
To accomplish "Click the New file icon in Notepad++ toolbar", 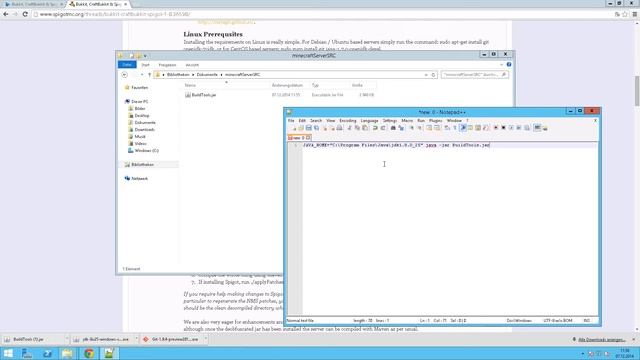I will point(294,128).
